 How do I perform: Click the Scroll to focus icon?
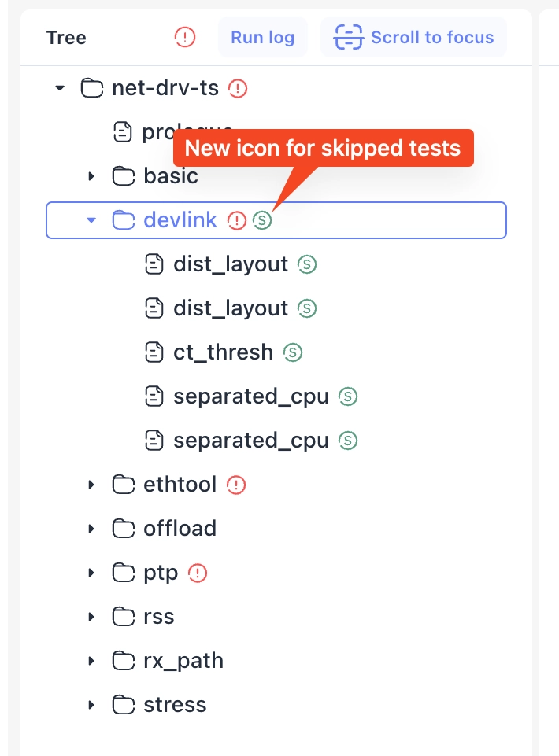[x=348, y=37]
